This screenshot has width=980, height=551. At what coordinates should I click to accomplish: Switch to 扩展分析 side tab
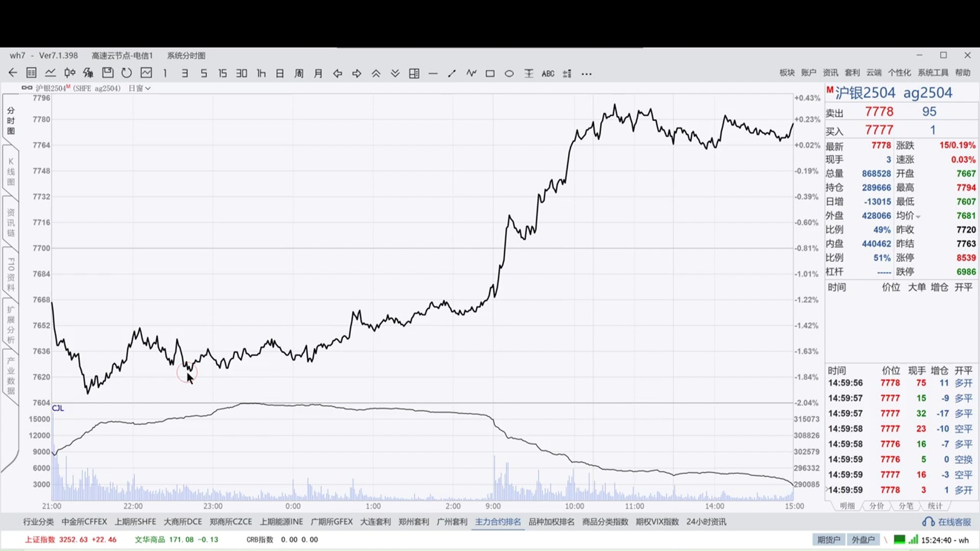pos(11,325)
